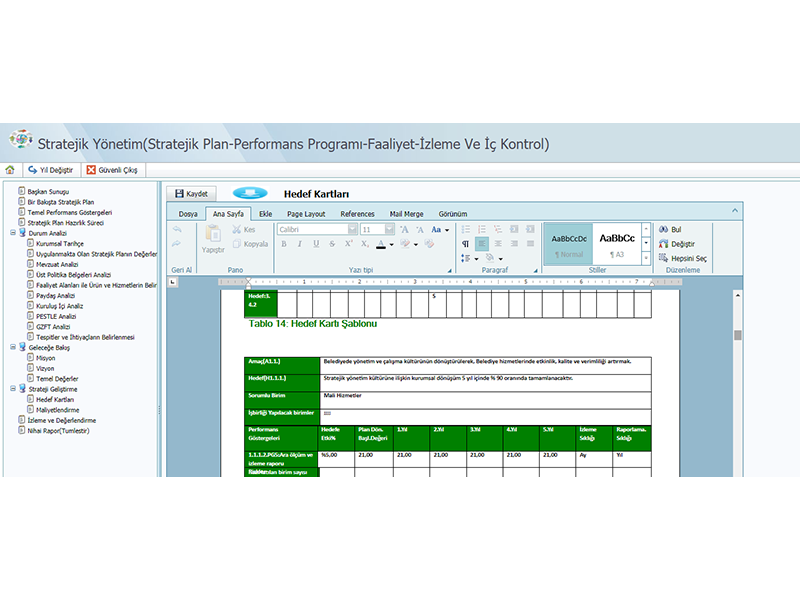Viewport: 800px width, 600px height.
Task: Open the paragraph shading dropdown arrow
Action: tap(501, 259)
